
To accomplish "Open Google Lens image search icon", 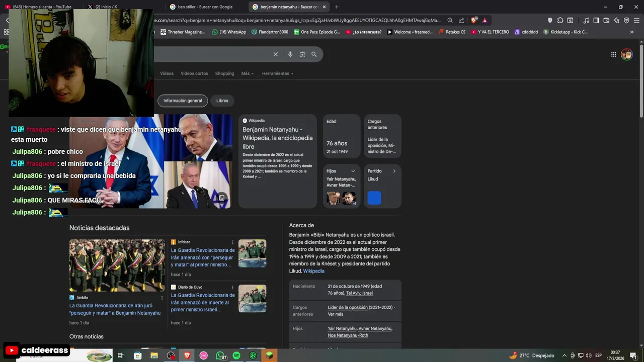I will coord(302,54).
